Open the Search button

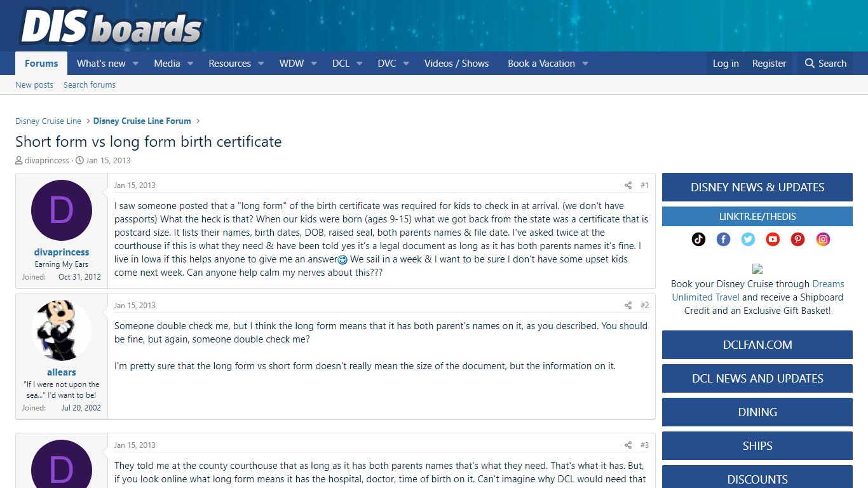tap(825, 64)
